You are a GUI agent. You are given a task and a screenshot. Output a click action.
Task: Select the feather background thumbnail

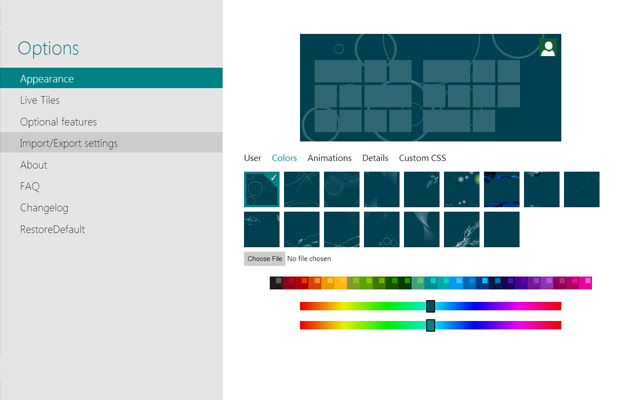tap(422, 189)
